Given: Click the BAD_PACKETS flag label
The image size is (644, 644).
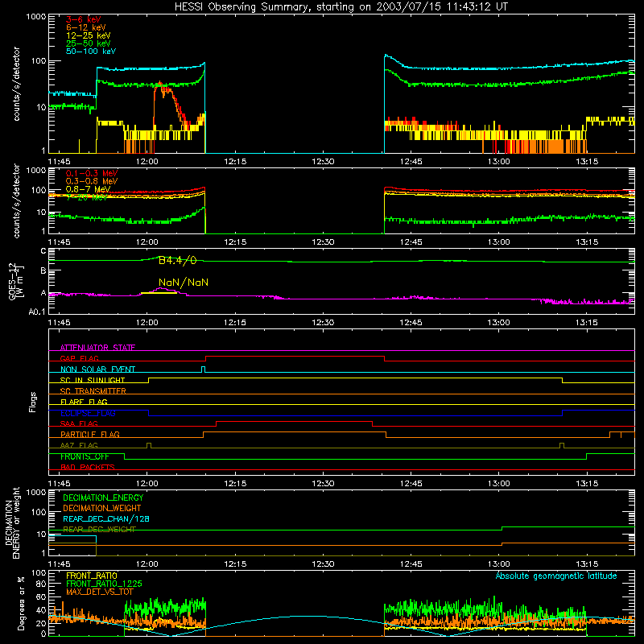Looking at the screenshot, I should click(x=88, y=467).
